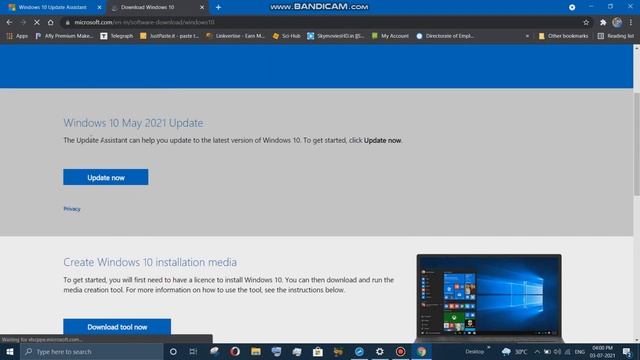Open the Telegraph bookmark
This screenshot has height=360, width=640.
point(117,36)
